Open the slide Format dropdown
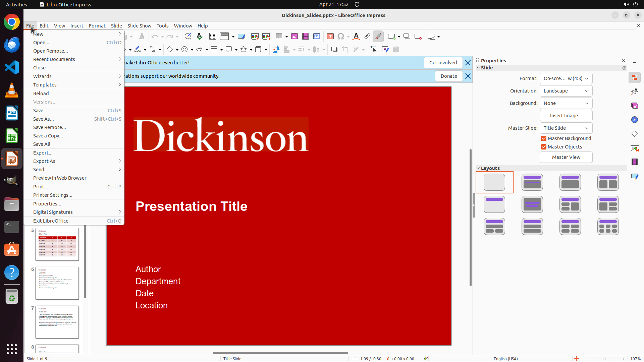The width and height of the screenshot is (644, 362). [566, 78]
